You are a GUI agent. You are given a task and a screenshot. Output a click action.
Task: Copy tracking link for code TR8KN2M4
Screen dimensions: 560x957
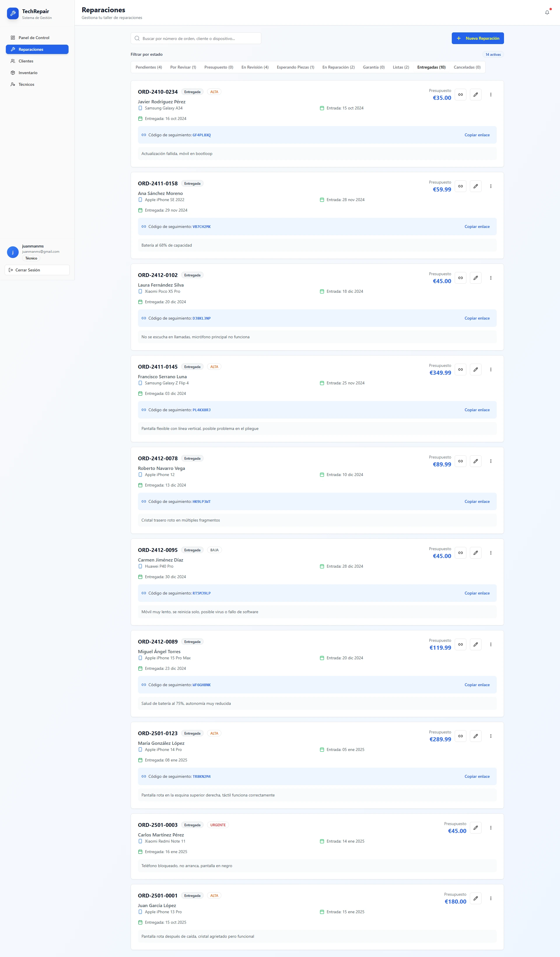(477, 776)
